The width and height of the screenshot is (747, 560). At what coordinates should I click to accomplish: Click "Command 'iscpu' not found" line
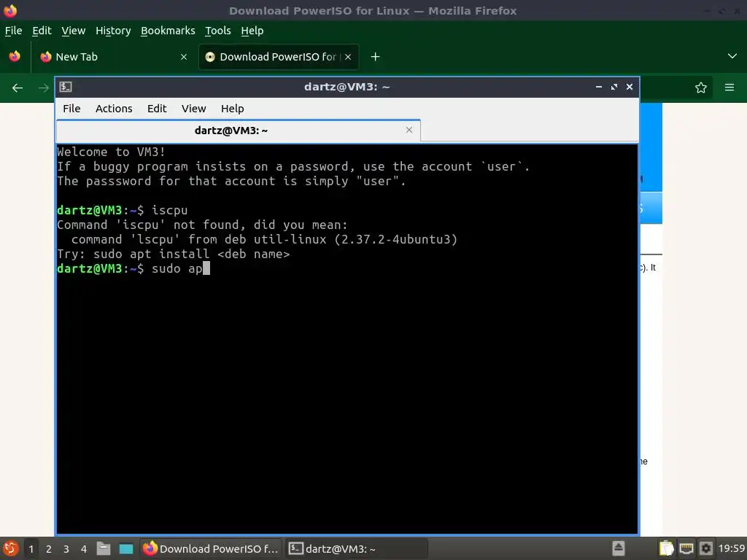tap(203, 225)
